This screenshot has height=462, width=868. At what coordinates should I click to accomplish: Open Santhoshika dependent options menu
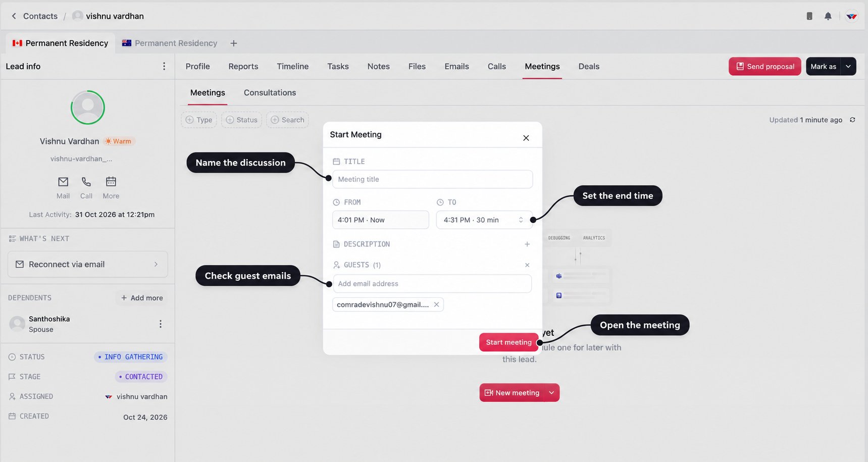click(x=161, y=324)
